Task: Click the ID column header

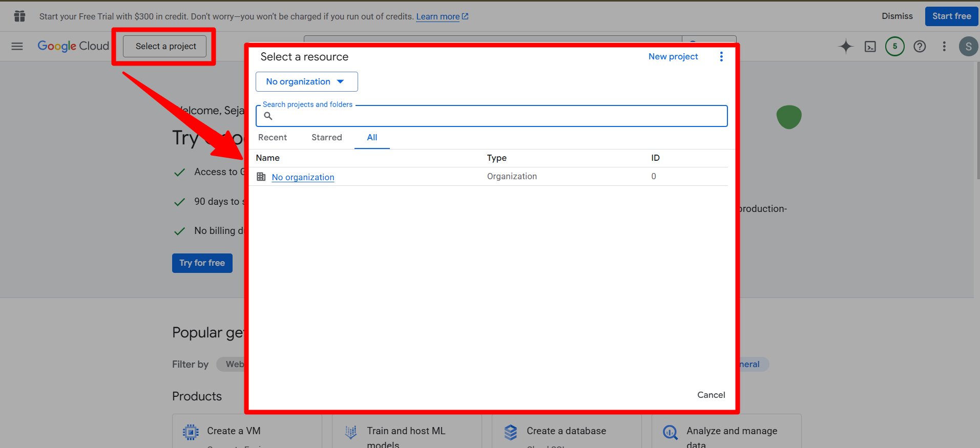Action: (x=655, y=158)
